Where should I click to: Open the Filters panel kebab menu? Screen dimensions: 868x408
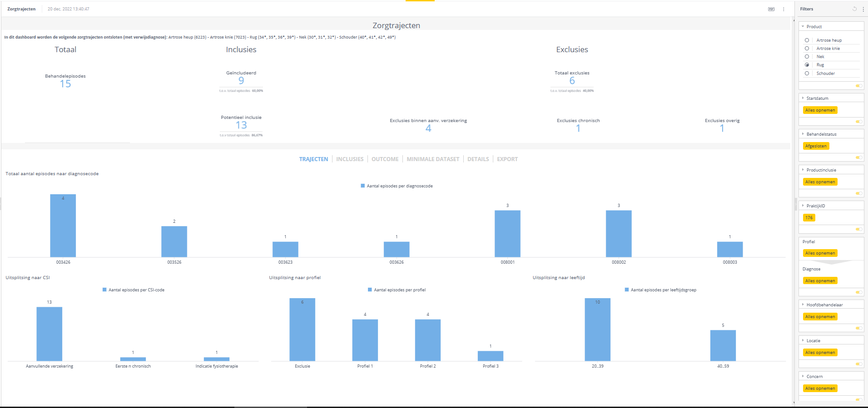[x=863, y=9]
